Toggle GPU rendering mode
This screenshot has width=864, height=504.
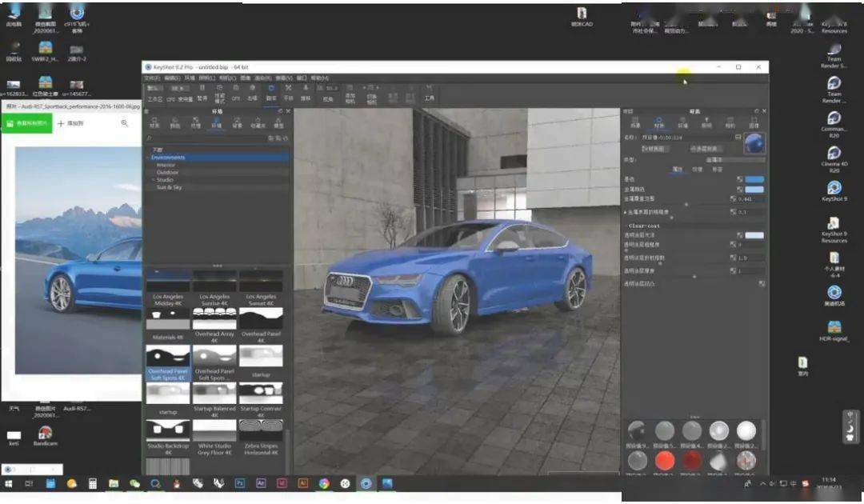(x=236, y=93)
